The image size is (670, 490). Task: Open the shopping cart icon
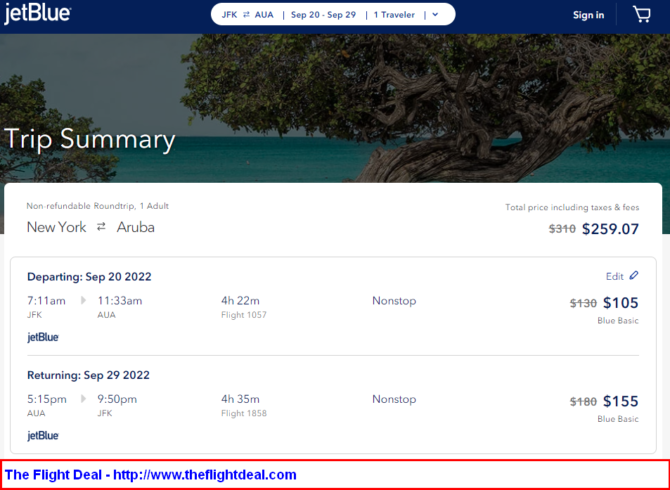click(642, 15)
